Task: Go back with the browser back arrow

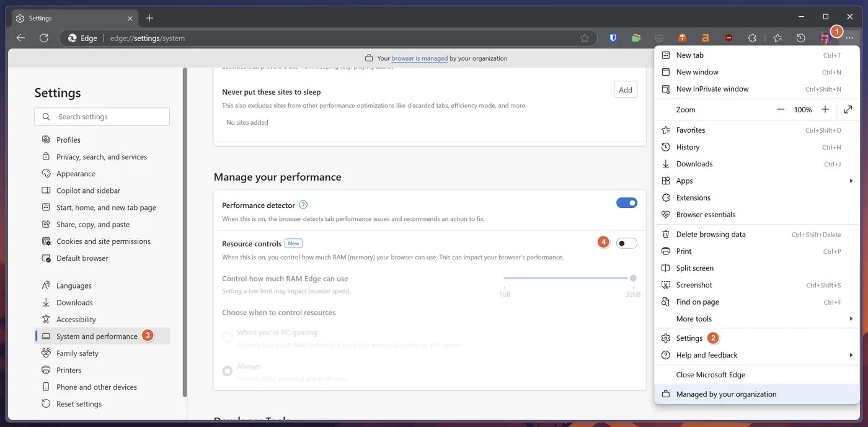Action: (x=20, y=38)
